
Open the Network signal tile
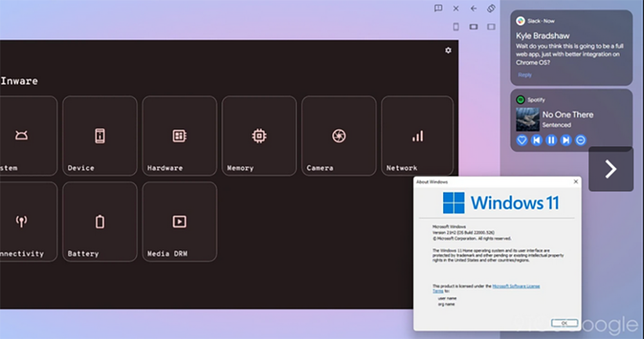(418, 136)
